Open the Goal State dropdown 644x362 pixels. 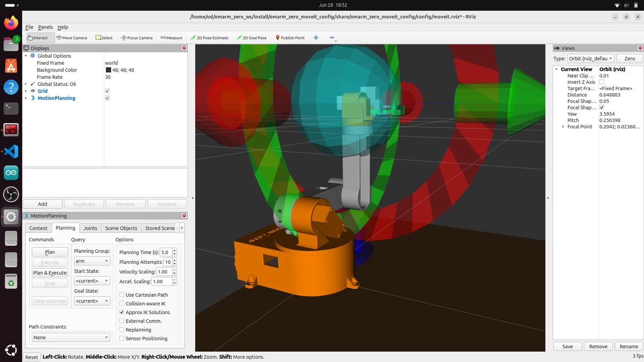[x=92, y=301]
